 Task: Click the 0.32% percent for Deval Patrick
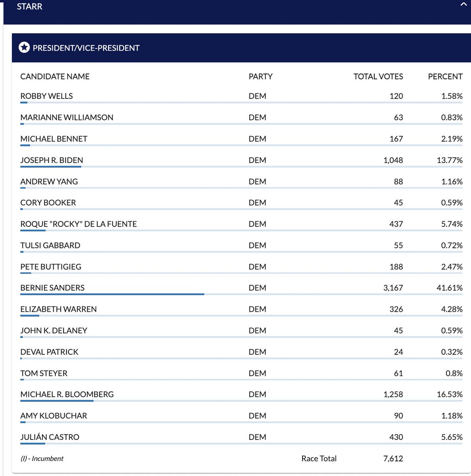[452, 352]
